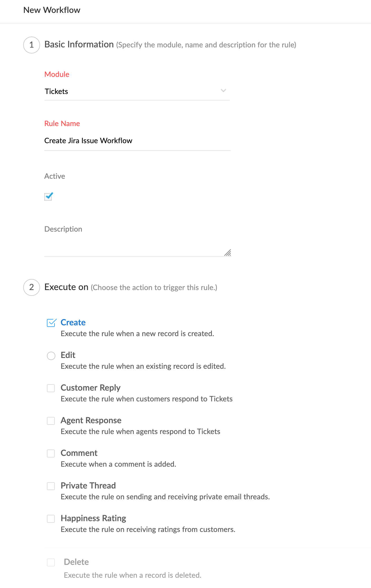The height and width of the screenshot is (588, 371).
Task: Select the Edit radio button
Action: (x=51, y=356)
